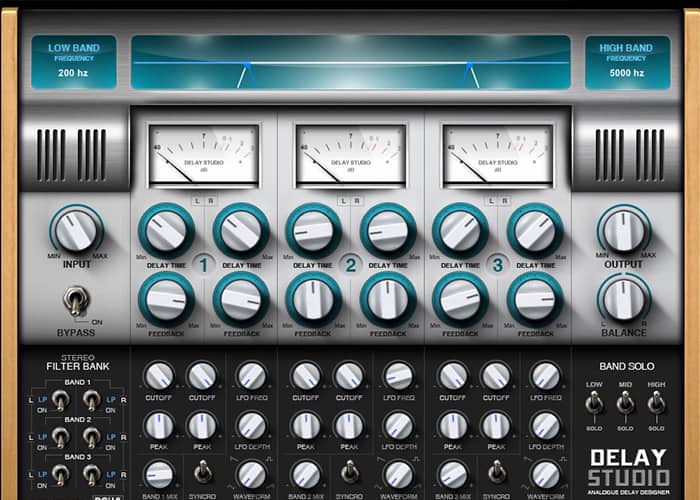The image size is (700, 500).
Task: Click band 2 left Cutoff knob
Action: 306,376
